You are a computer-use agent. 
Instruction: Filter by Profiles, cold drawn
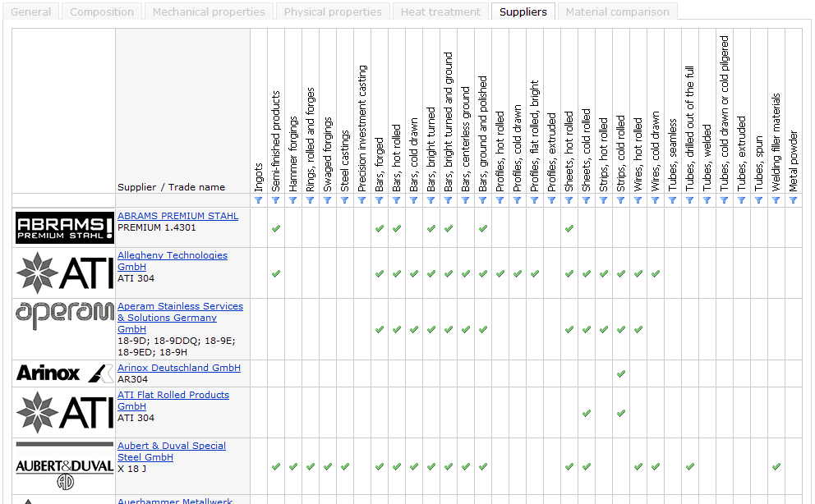coord(517,200)
